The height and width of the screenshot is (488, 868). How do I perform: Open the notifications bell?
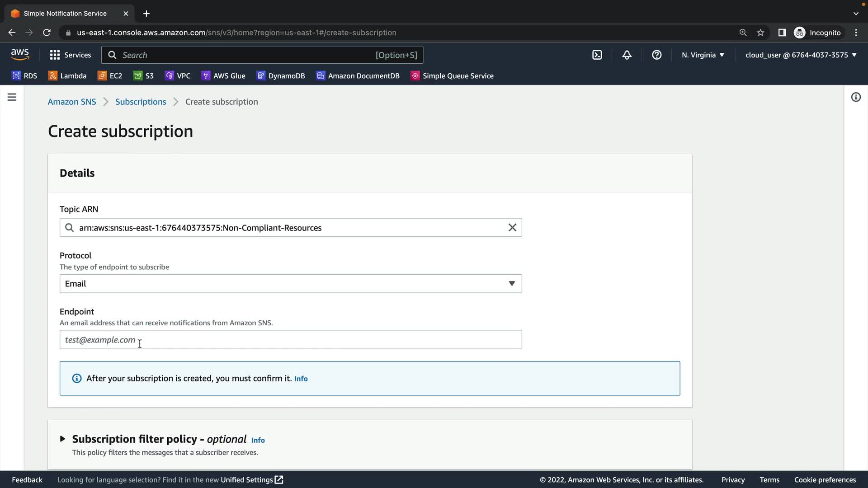point(627,55)
